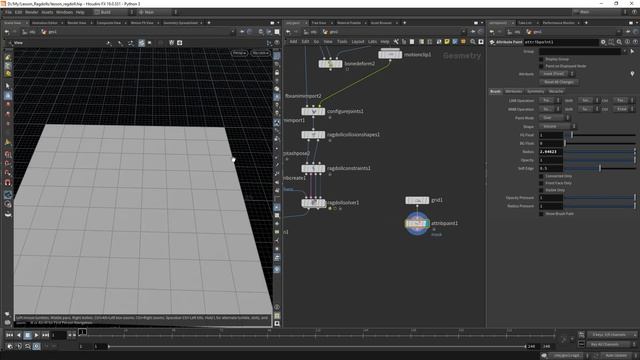Screen dimensions: 640x360
Task: Click the parameter help icon
Action: point(635,42)
